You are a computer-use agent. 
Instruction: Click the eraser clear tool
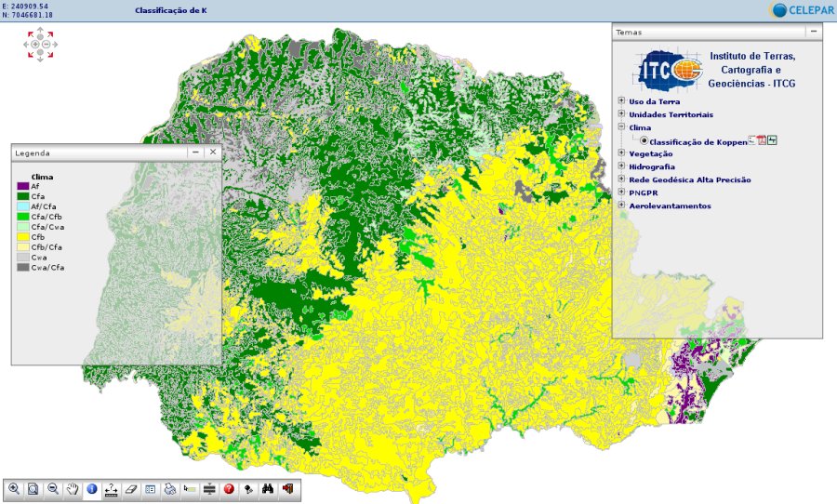click(131, 488)
